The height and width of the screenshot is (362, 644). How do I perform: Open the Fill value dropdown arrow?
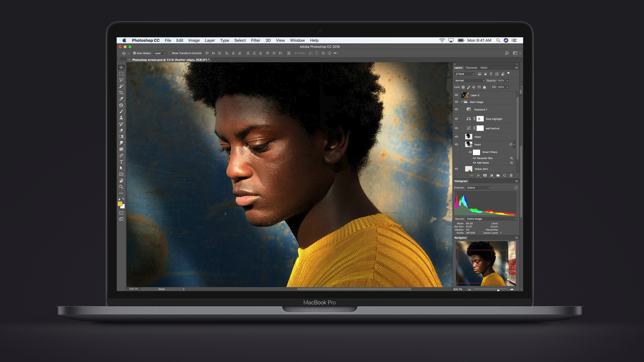coord(507,87)
